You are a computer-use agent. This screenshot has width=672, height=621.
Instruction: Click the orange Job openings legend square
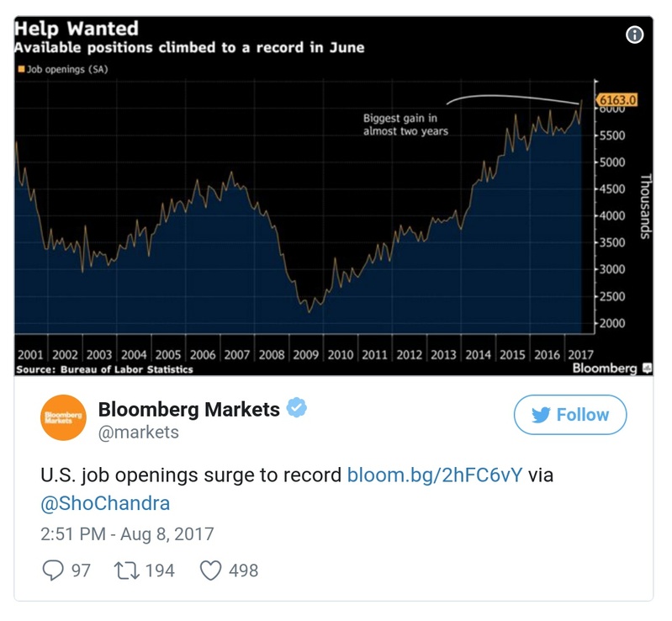[x=21, y=69]
